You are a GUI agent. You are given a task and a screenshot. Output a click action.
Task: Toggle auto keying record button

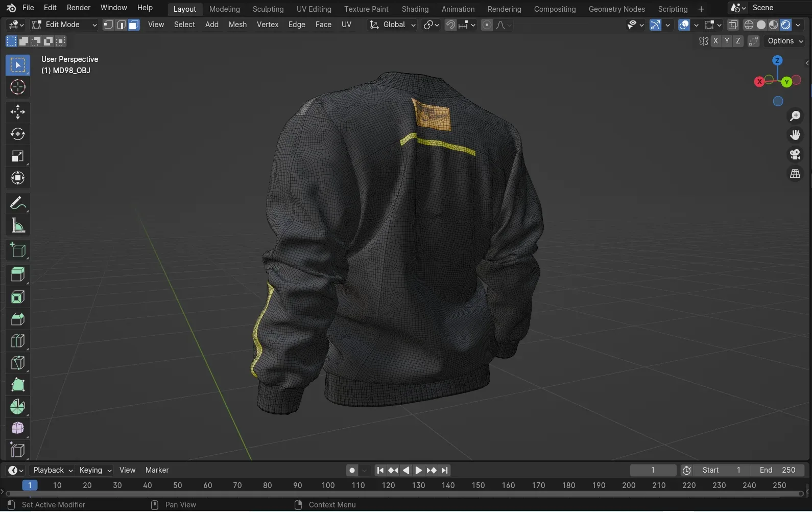352,471
